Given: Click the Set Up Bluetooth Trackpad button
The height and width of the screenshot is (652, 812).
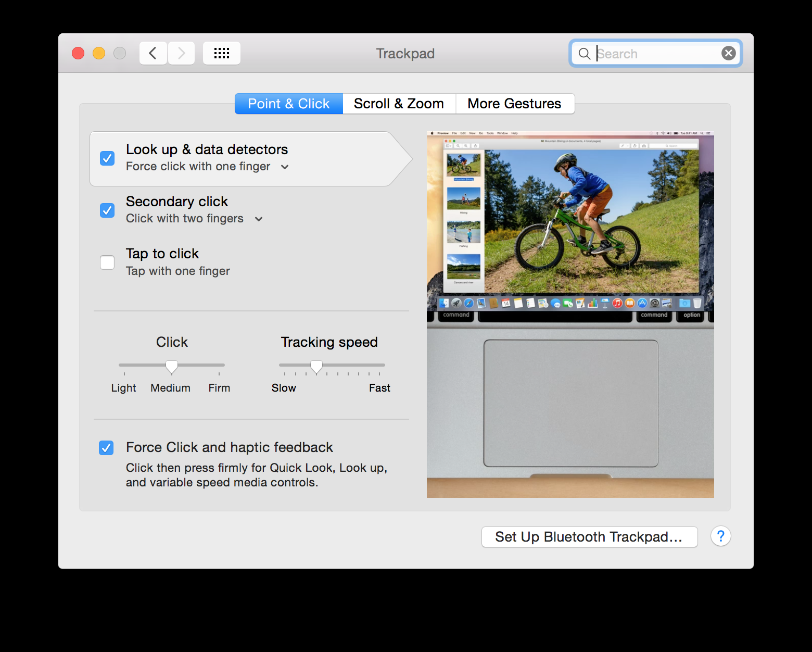Looking at the screenshot, I should (x=589, y=537).
